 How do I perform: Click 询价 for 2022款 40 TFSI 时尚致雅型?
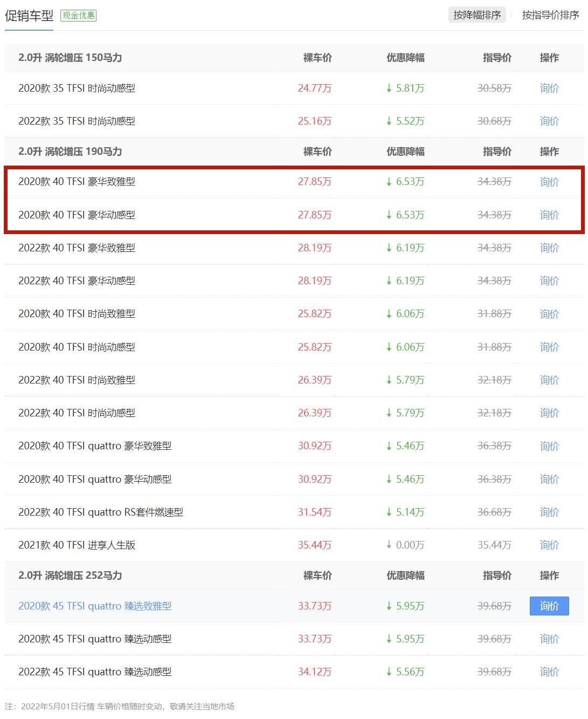[x=549, y=380]
